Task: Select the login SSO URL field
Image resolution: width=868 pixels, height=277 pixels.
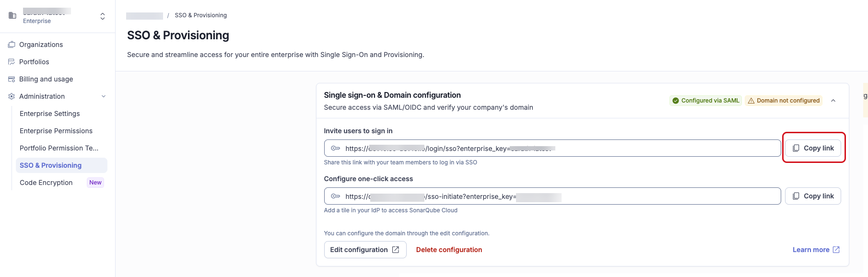Action: (552, 148)
